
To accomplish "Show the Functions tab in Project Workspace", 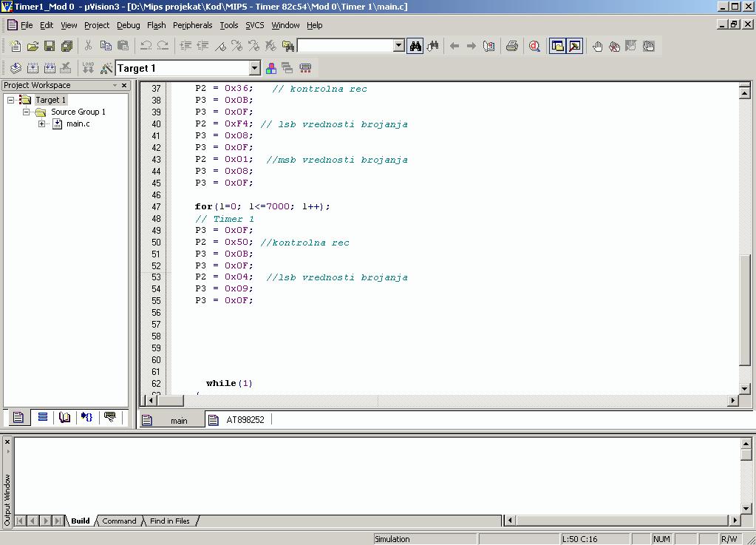I will pyautogui.click(x=87, y=417).
